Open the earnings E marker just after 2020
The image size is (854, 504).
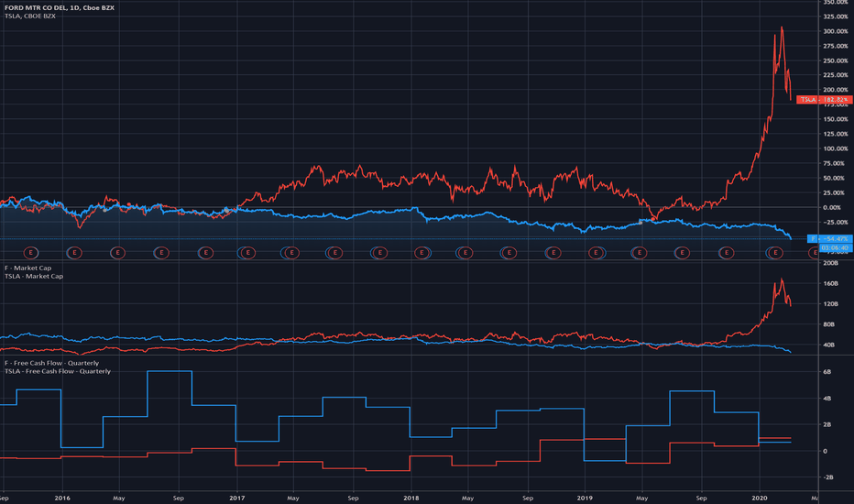(x=775, y=253)
